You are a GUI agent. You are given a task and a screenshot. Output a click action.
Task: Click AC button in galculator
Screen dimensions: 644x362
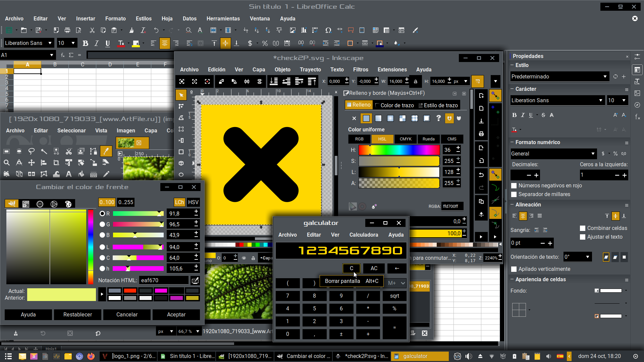374,268
